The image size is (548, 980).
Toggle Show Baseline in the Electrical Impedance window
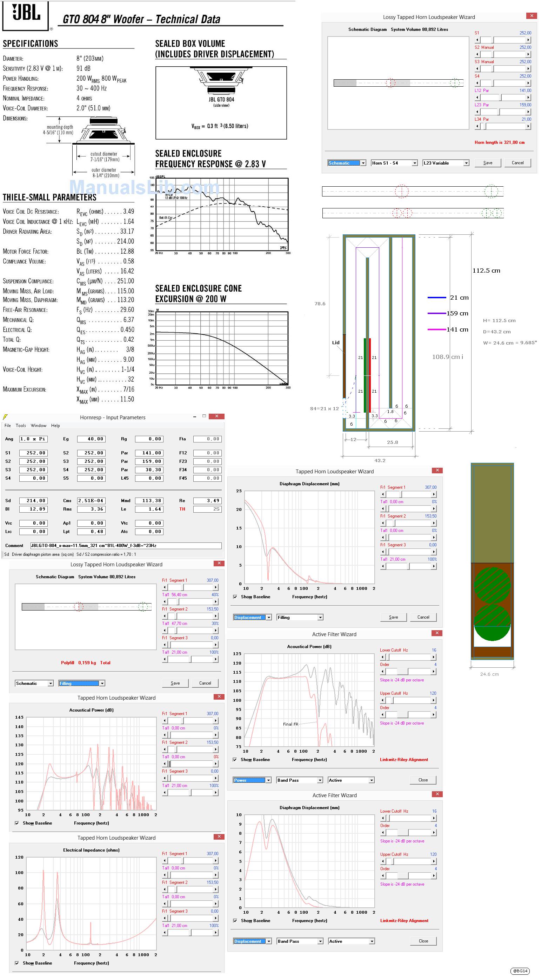click(x=17, y=963)
